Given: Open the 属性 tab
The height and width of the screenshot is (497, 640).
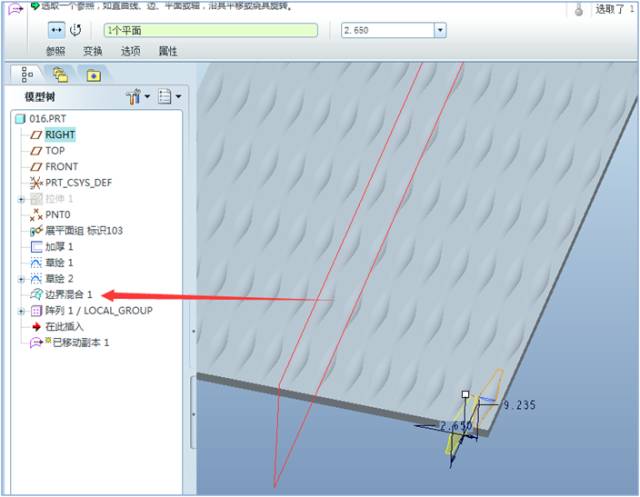Looking at the screenshot, I should click(x=167, y=50).
